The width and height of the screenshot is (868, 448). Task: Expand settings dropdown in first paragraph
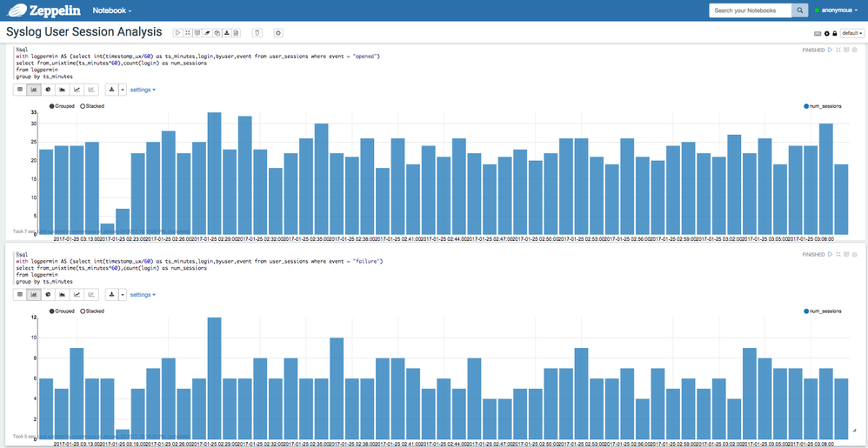click(143, 90)
